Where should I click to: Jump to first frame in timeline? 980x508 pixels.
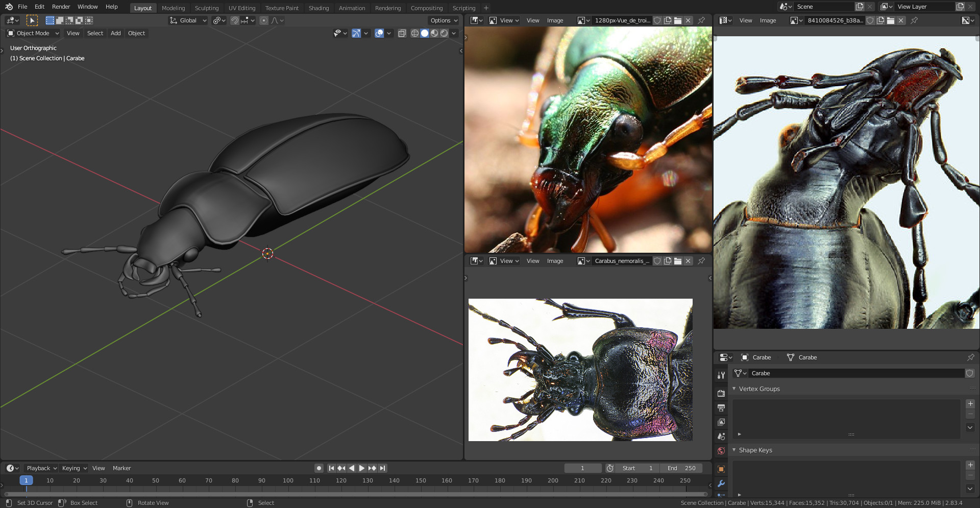coord(331,468)
